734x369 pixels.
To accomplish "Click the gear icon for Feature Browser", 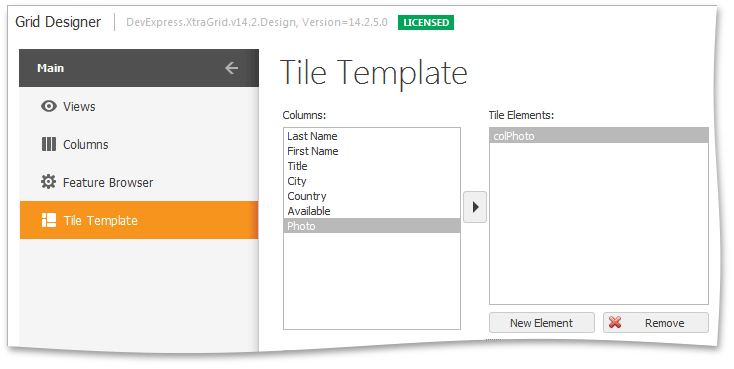I will pos(48,182).
